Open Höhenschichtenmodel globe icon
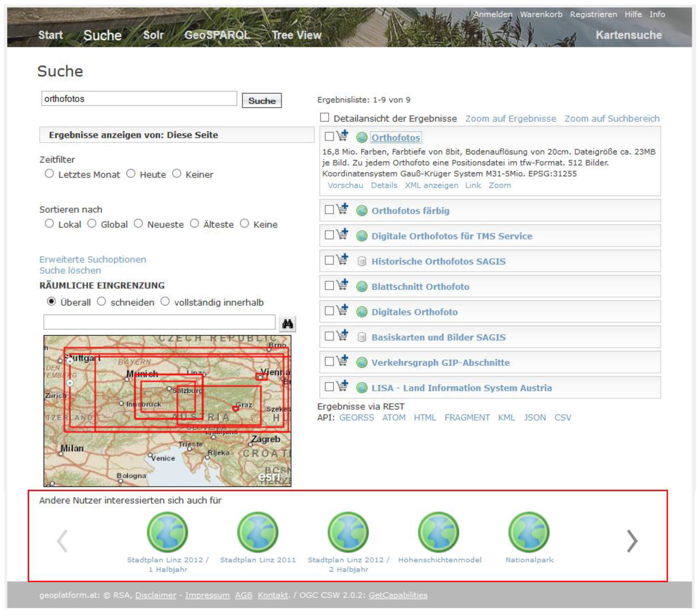700x615 pixels. coord(438,532)
